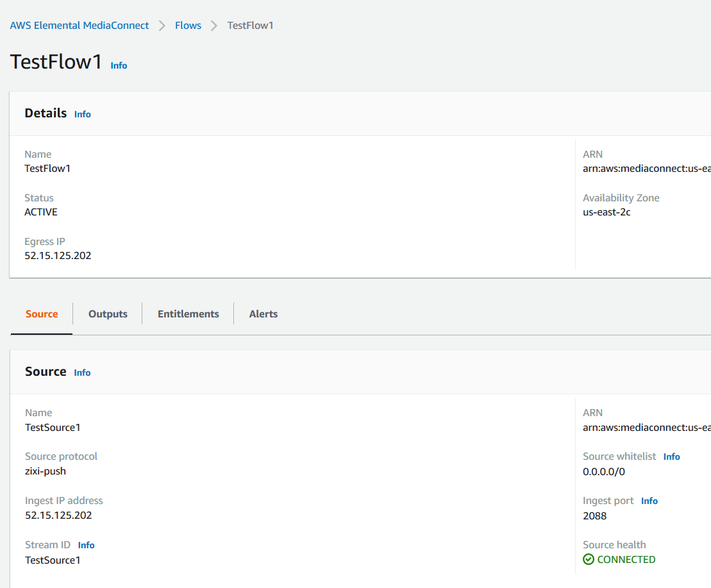Image resolution: width=711 pixels, height=588 pixels.
Task: Click the Details section heading
Action: 46,113
